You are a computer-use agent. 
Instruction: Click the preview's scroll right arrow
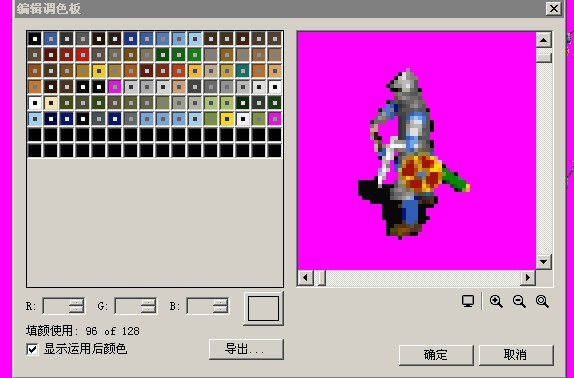pos(528,278)
